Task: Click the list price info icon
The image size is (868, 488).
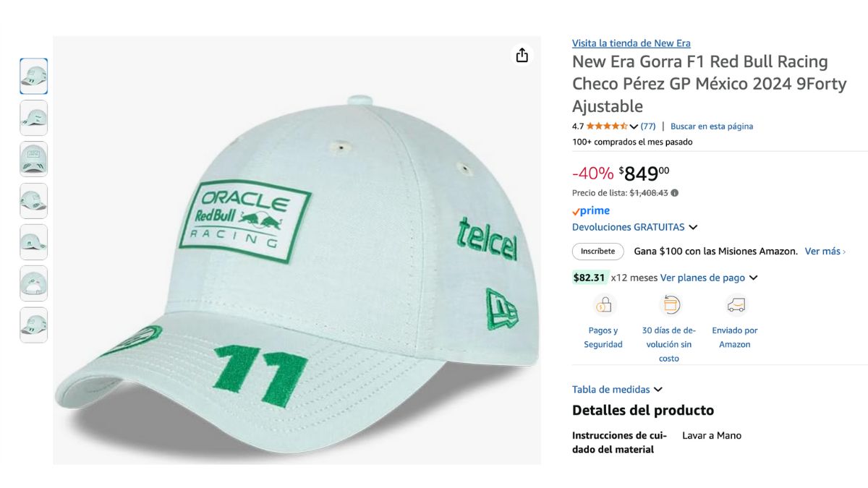Action: click(x=675, y=193)
